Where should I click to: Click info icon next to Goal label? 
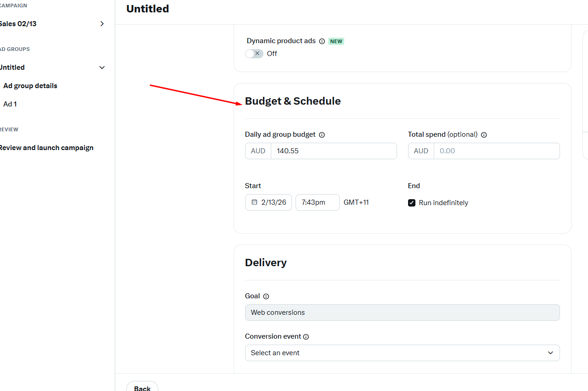[266, 296]
